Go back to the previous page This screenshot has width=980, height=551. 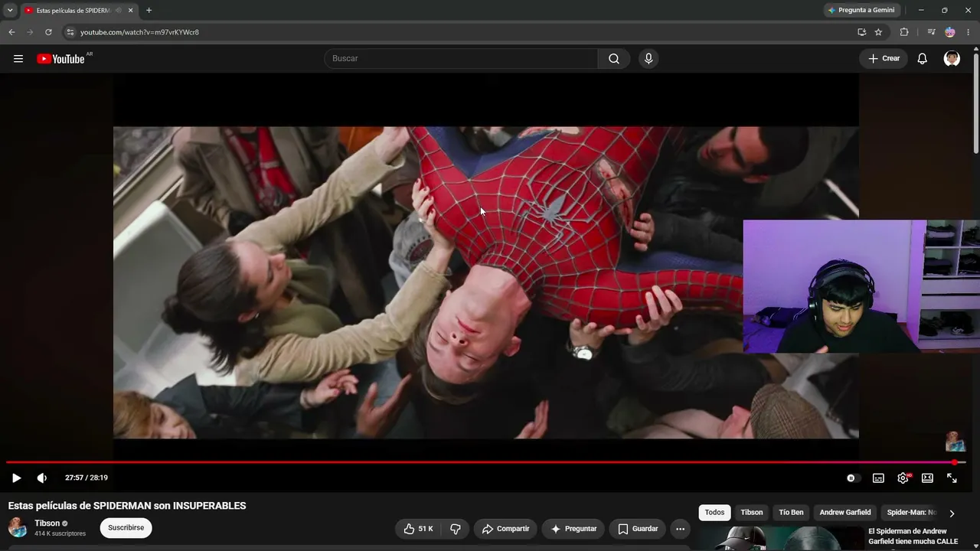11,32
